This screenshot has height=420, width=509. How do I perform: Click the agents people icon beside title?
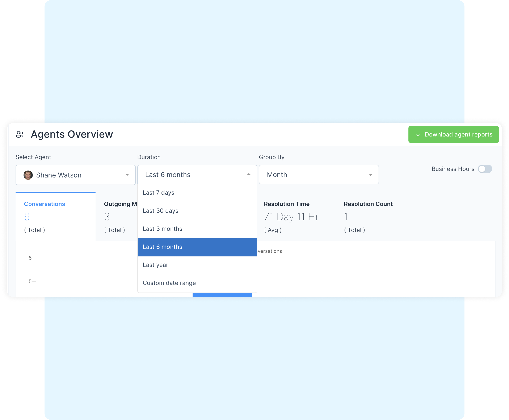tap(20, 134)
